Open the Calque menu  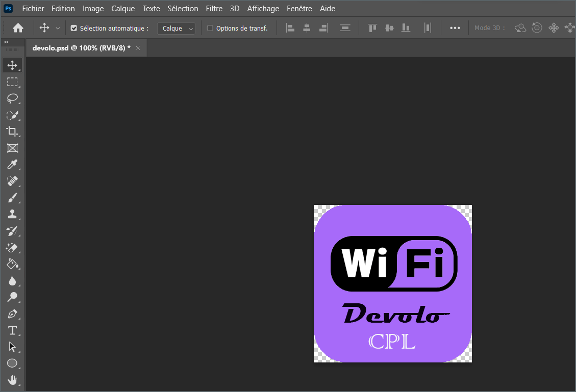pyautogui.click(x=123, y=9)
